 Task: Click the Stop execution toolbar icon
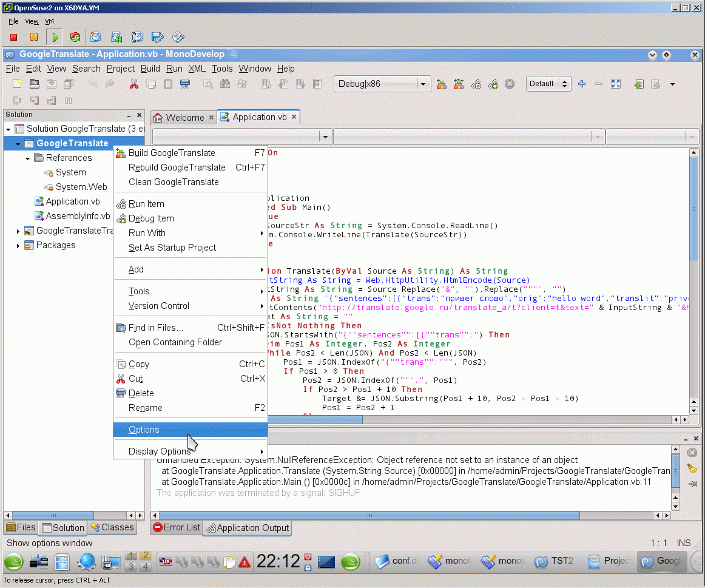pos(510,84)
